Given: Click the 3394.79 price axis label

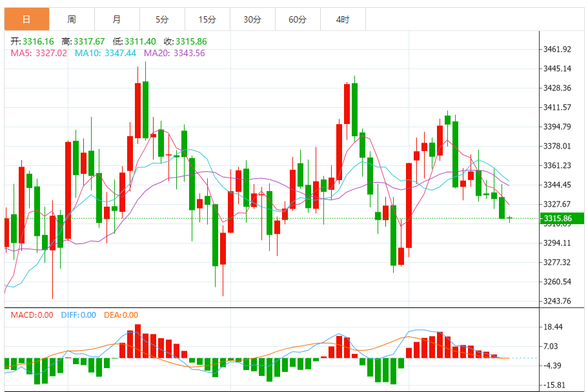Looking at the screenshot, I should [557, 127].
